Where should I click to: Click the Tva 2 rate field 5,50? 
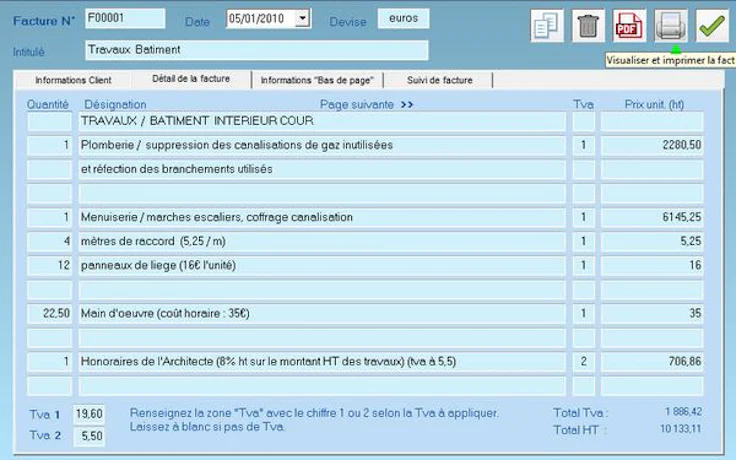pyautogui.click(x=89, y=436)
